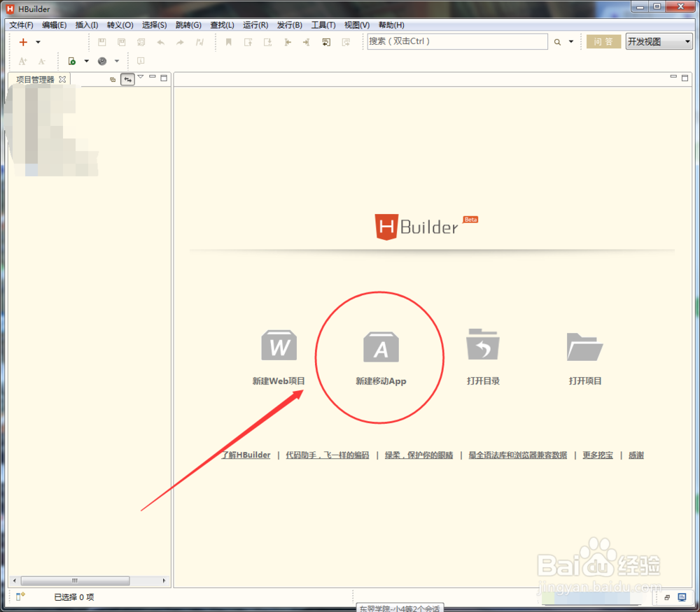Image resolution: width=700 pixels, height=612 pixels.
Task: Open the search options dropdown arrow
Action: (571, 42)
